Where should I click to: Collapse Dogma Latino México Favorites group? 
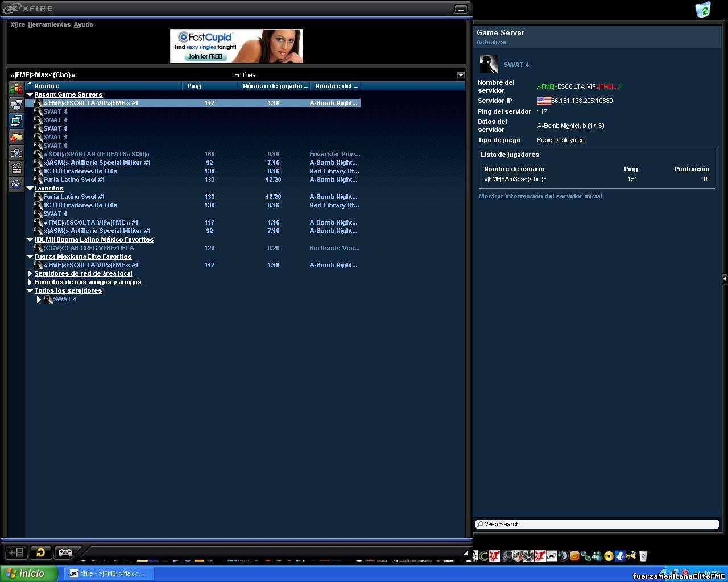(x=30, y=239)
